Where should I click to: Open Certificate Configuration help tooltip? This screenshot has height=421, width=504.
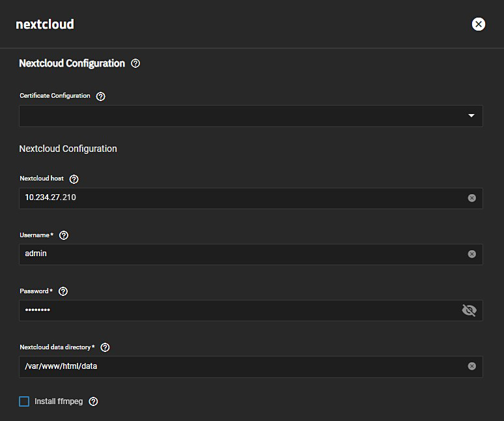click(100, 96)
